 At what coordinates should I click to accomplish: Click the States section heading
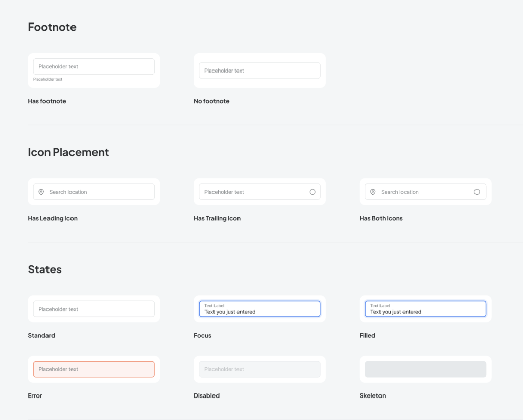(44, 269)
